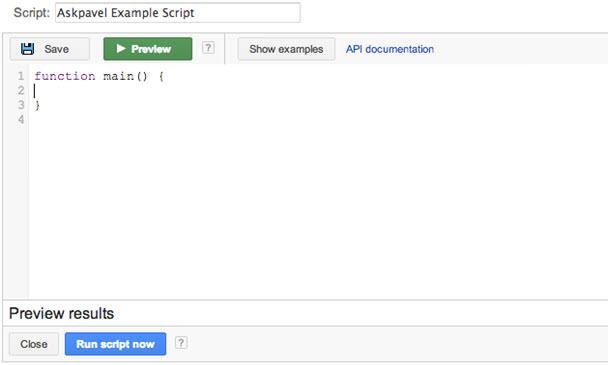Show examples of scripts
This screenshot has width=609, height=365.
coord(286,49)
